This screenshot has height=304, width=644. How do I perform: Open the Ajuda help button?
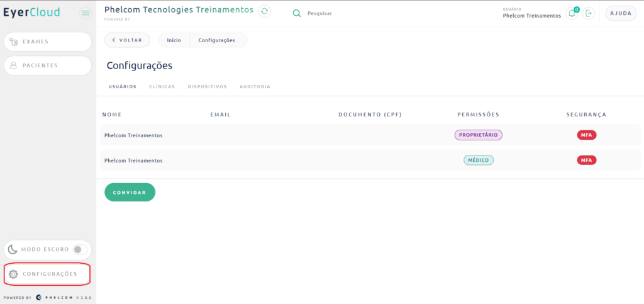[x=620, y=13]
